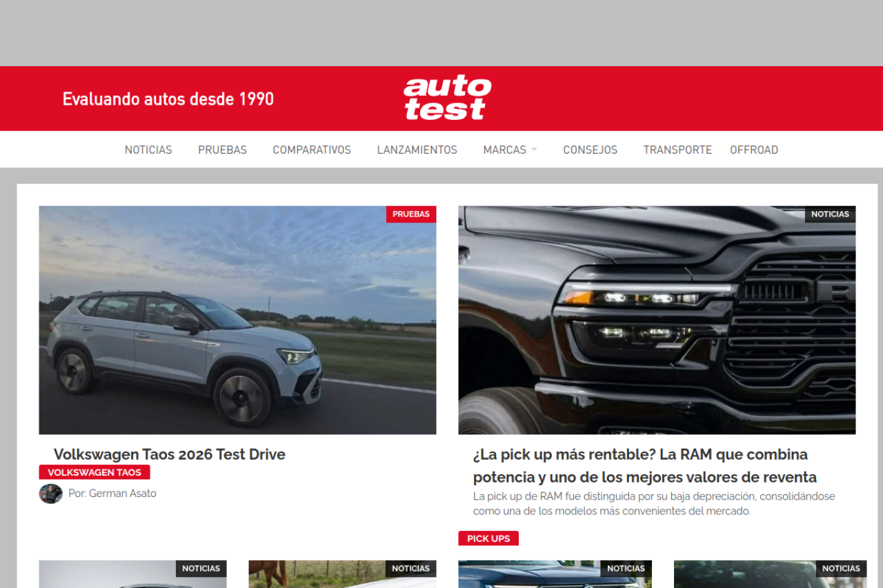The image size is (883, 588).
Task: Open the NOTICIAS menu item
Action: (148, 150)
